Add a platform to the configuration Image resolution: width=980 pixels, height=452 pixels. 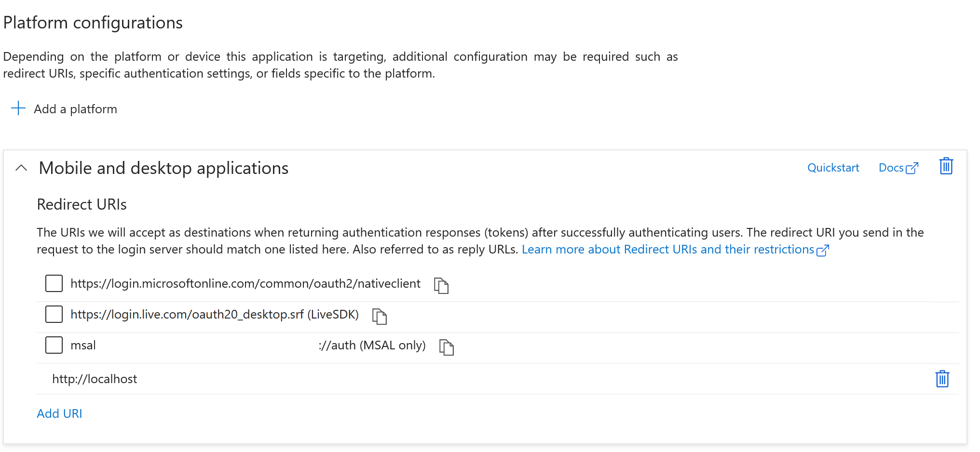(x=75, y=109)
